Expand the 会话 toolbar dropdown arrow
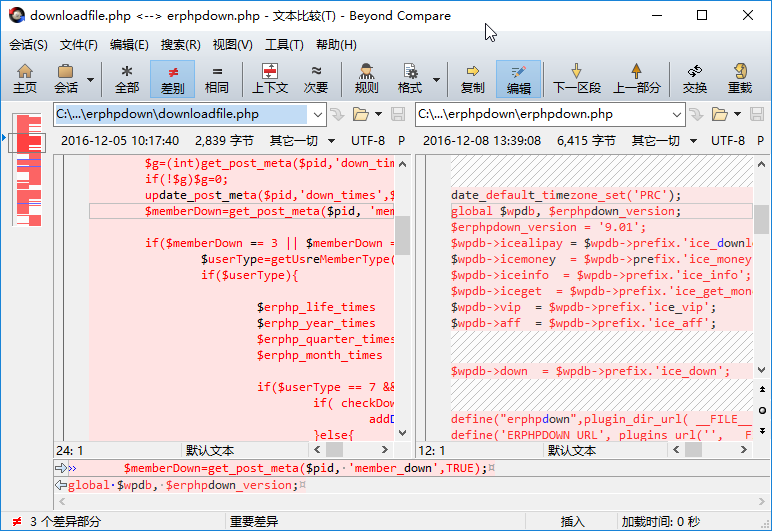Screen dimensions: 772x531 click(90, 79)
